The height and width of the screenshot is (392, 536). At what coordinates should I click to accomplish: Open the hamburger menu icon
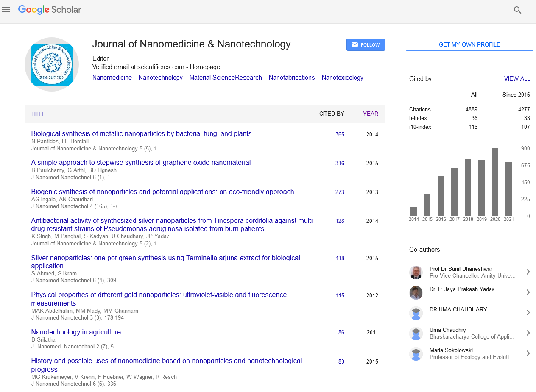pos(6,10)
